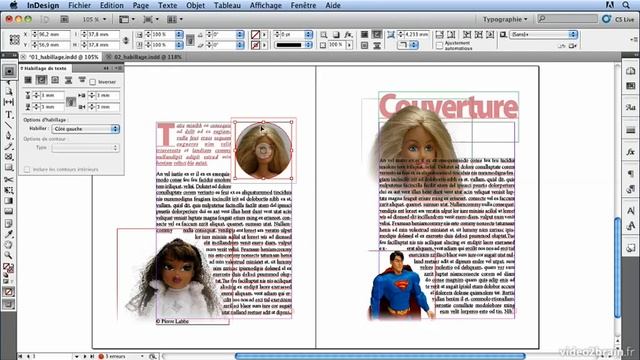Open the [Sans] object style dropdown

(x=544, y=35)
